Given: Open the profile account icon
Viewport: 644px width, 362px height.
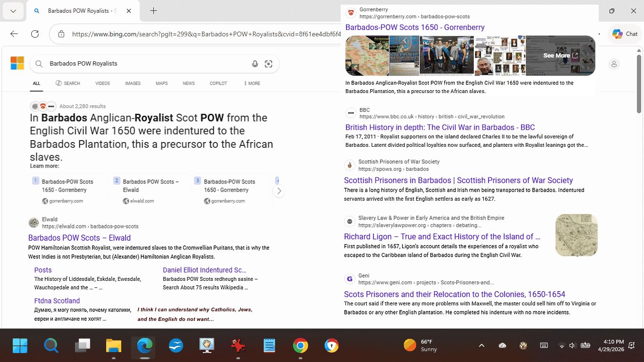Looking at the screenshot, I should coord(614,64).
